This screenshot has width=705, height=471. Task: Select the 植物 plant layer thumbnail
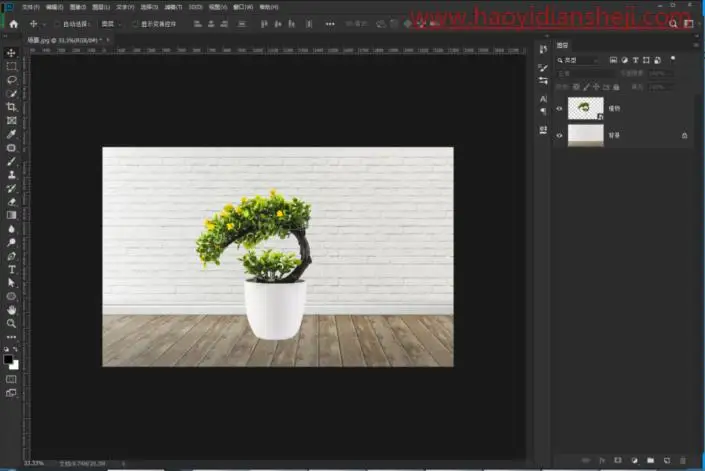[585, 108]
